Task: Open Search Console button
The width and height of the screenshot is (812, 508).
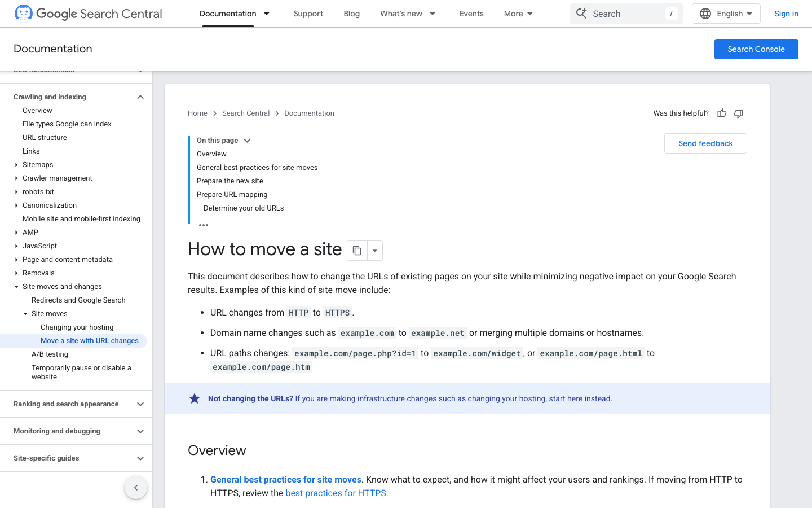Action: (x=756, y=49)
